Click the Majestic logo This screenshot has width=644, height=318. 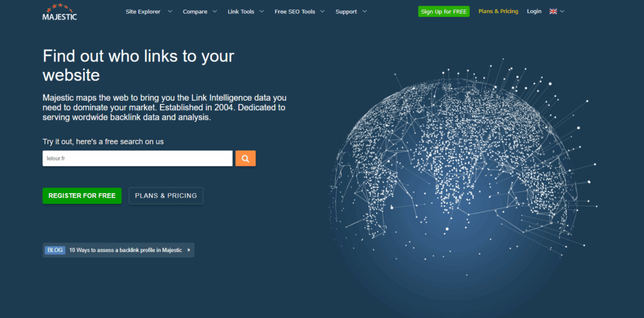coord(60,11)
